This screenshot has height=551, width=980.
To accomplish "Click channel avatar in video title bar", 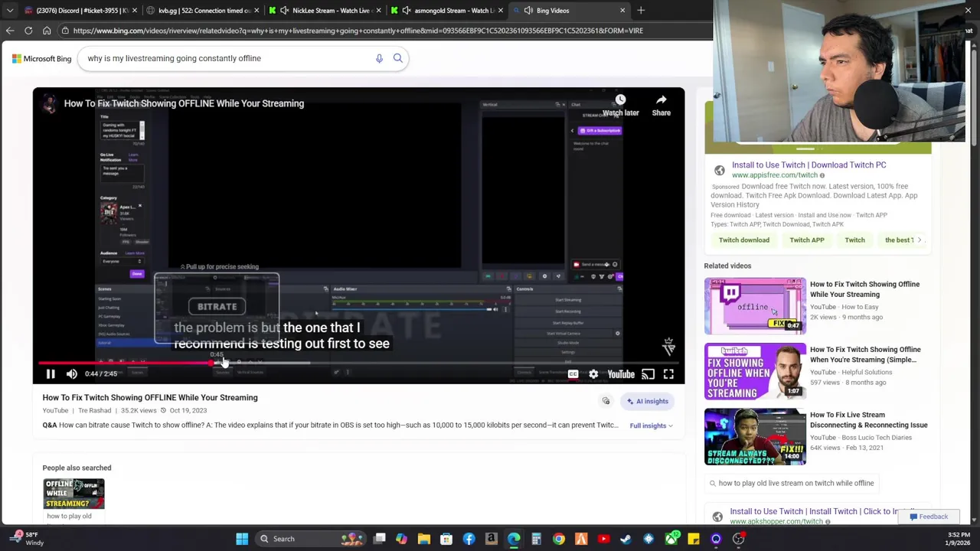I will pyautogui.click(x=49, y=104).
